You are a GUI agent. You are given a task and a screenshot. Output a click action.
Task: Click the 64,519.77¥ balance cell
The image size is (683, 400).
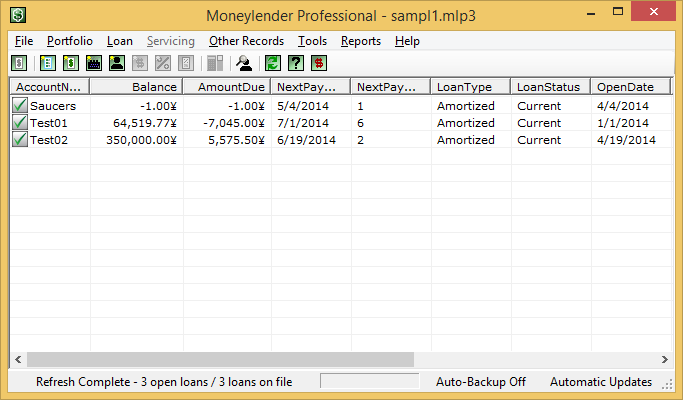pos(145,123)
